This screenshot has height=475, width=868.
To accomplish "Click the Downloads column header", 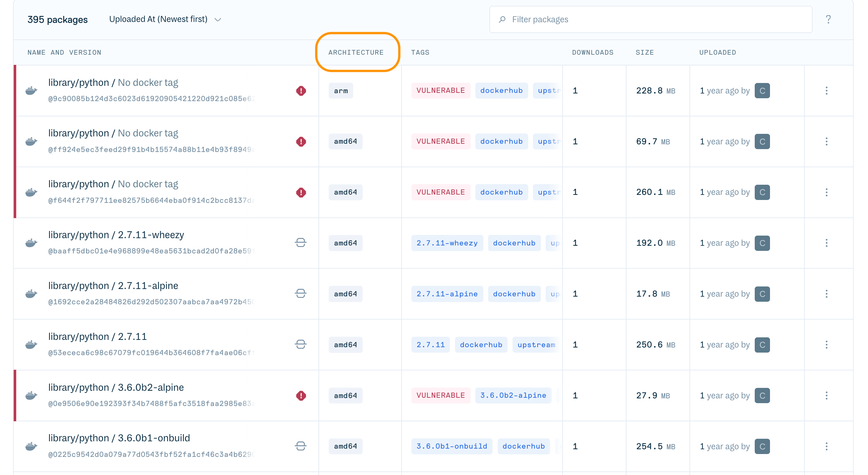I will pyautogui.click(x=592, y=52).
